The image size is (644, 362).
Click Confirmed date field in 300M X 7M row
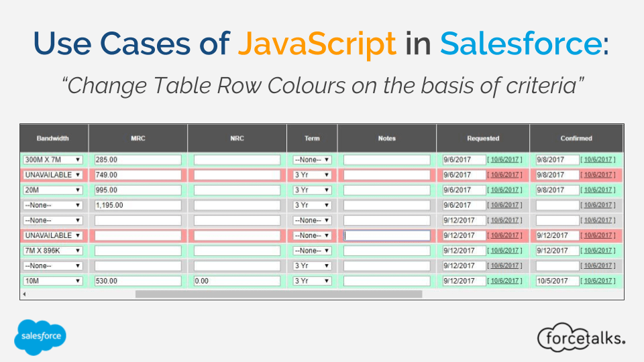point(557,160)
